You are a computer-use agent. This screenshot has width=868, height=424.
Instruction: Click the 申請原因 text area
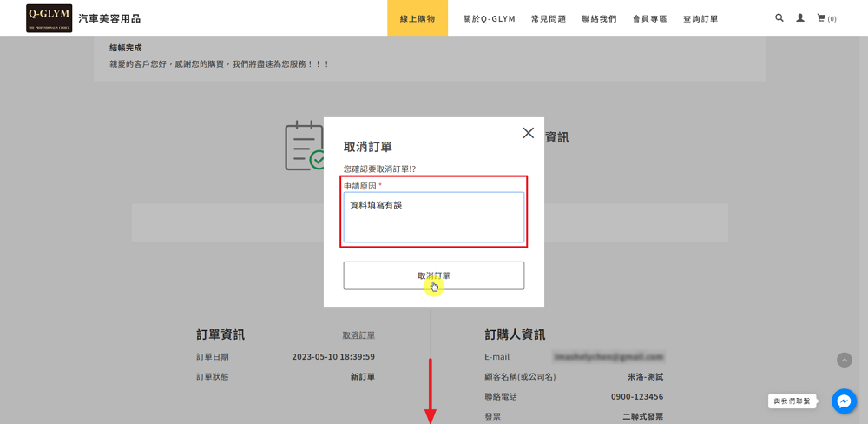(433, 217)
